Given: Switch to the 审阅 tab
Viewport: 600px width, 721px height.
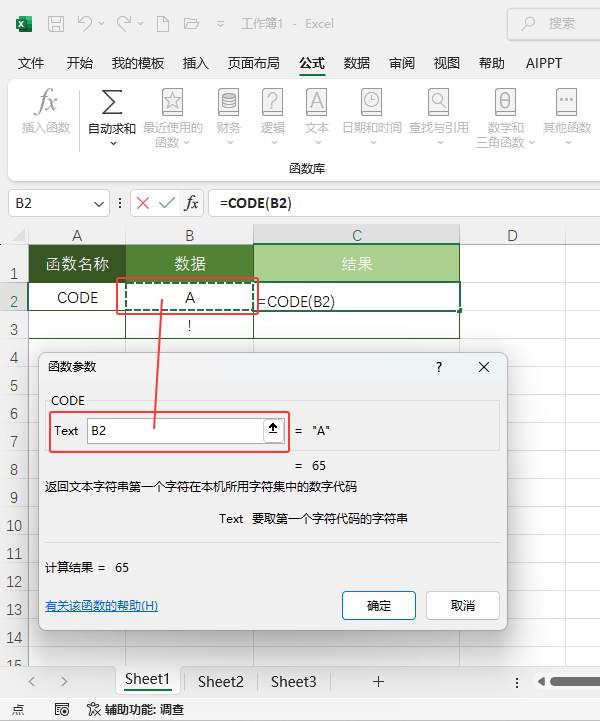Looking at the screenshot, I should click(401, 63).
